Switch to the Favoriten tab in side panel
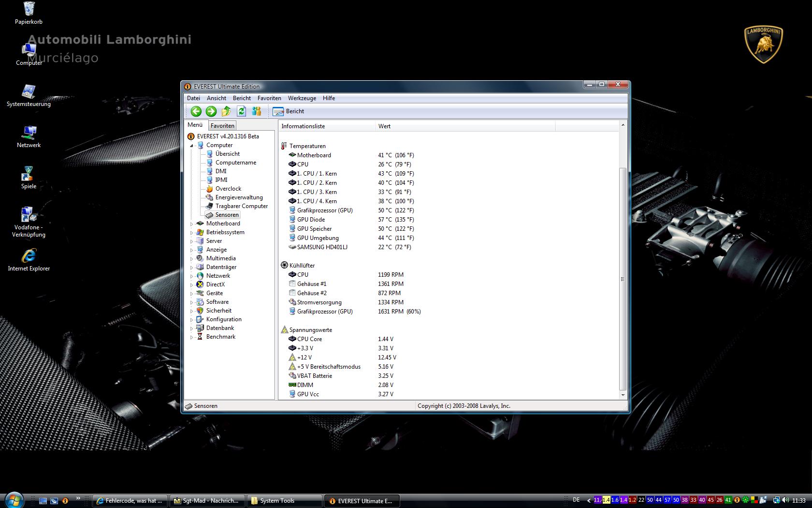Image resolution: width=812 pixels, height=508 pixels. 222,126
